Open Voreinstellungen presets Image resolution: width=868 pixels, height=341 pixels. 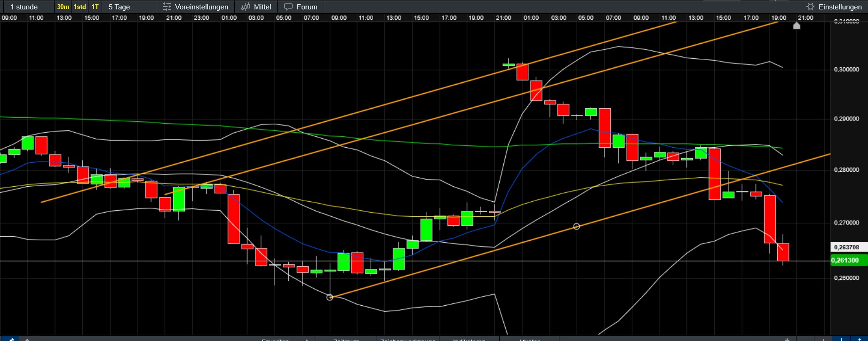195,7
